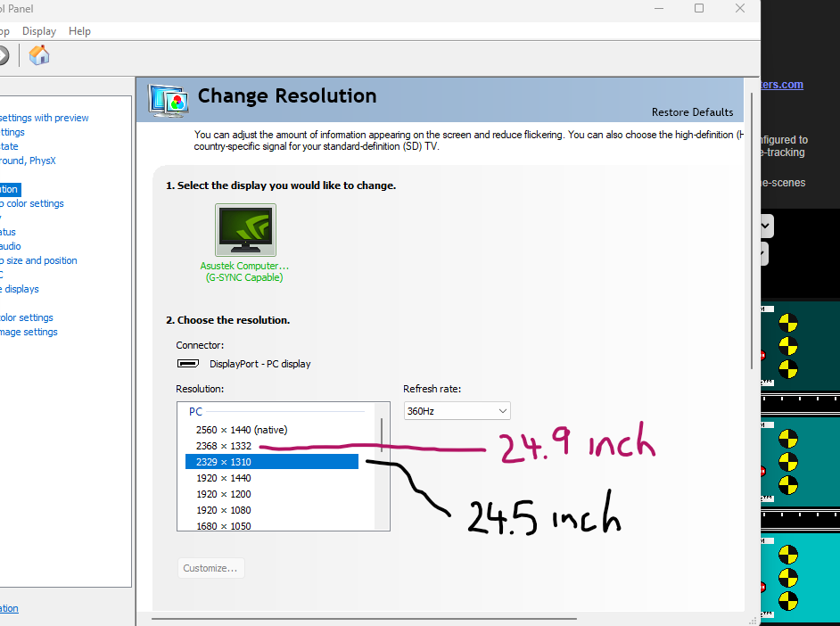Click the 'ters.com' link in browser window
The image size is (840, 626).
(782, 85)
